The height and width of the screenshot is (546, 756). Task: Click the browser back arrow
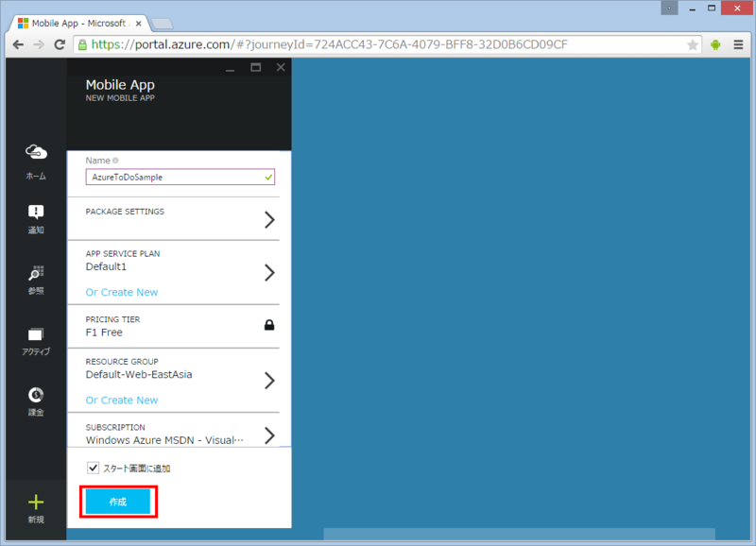pos(18,44)
